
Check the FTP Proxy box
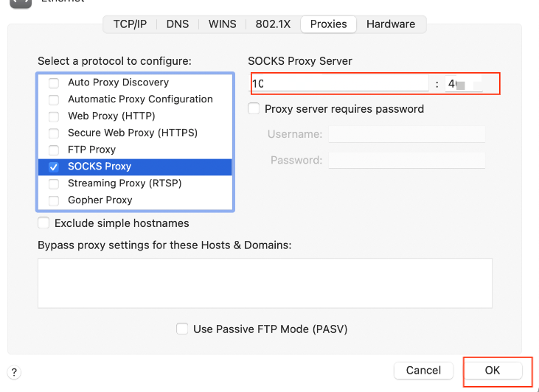tap(54, 150)
